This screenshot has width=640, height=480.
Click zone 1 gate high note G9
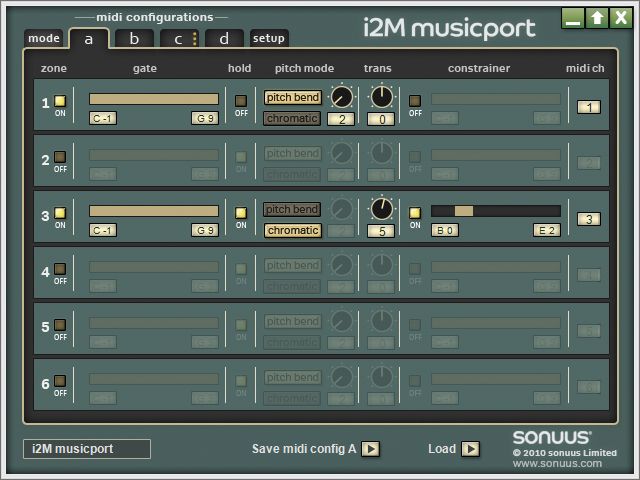coord(205,118)
